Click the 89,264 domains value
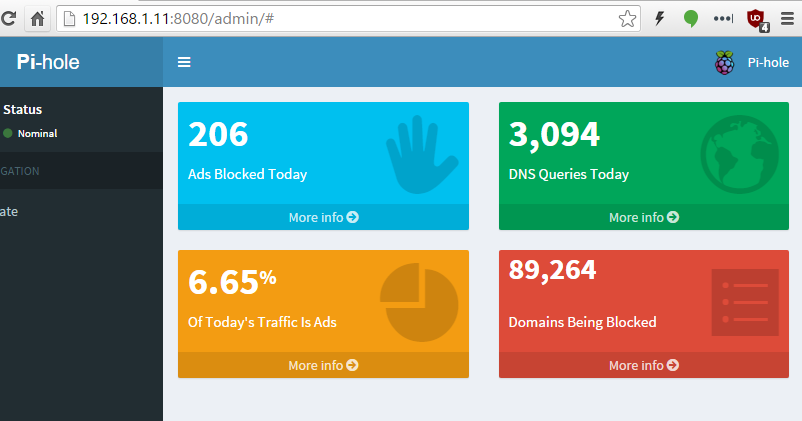 point(552,270)
